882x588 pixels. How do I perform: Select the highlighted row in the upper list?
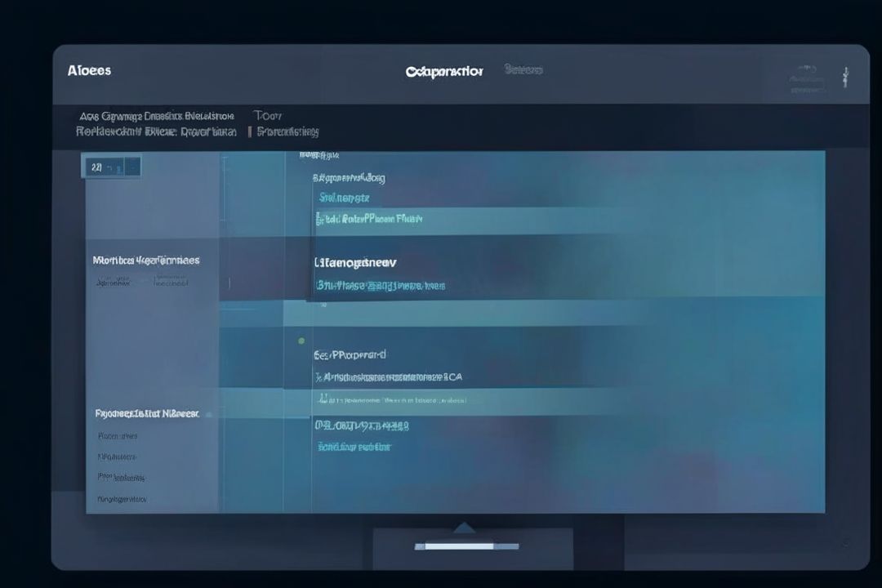369,219
